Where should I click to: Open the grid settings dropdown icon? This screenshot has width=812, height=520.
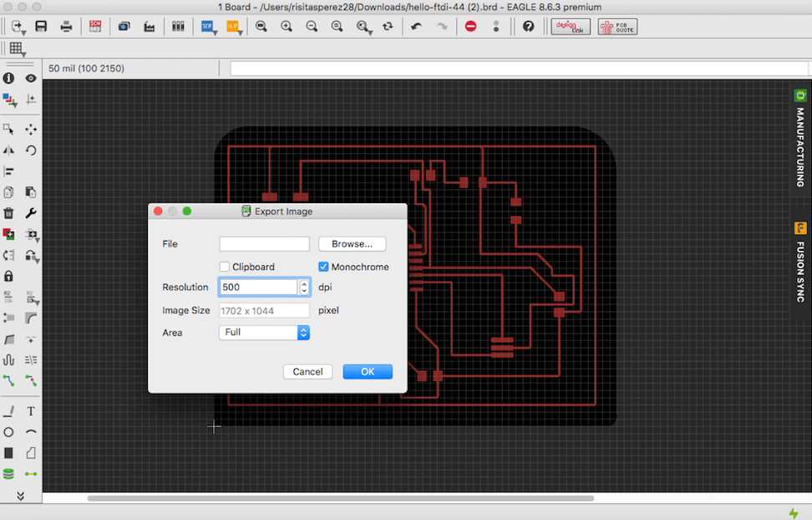pyautogui.click(x=16, y=48)
